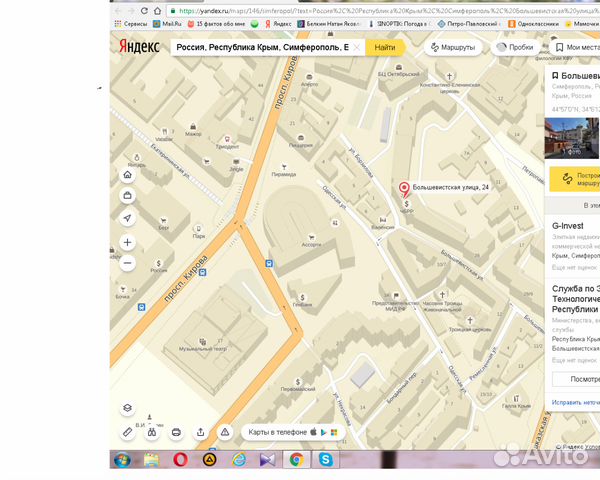
Task: Click the Карты в телефоне label
Action: coord(277,432)
